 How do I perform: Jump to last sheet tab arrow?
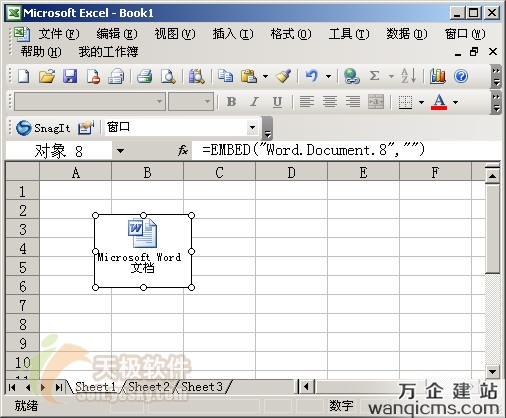pyautogui.click(x=59, y=387)
